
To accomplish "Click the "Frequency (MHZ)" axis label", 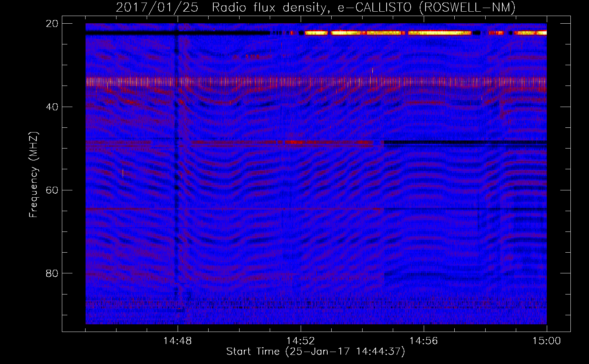I will pyautogui.click(x=33, y=175).
